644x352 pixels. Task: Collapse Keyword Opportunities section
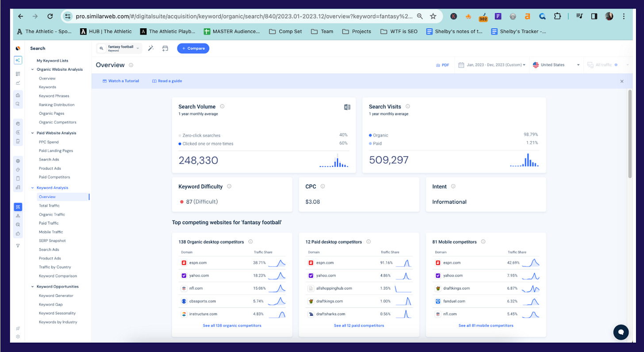pyautogui.click(x=32, y=287)
